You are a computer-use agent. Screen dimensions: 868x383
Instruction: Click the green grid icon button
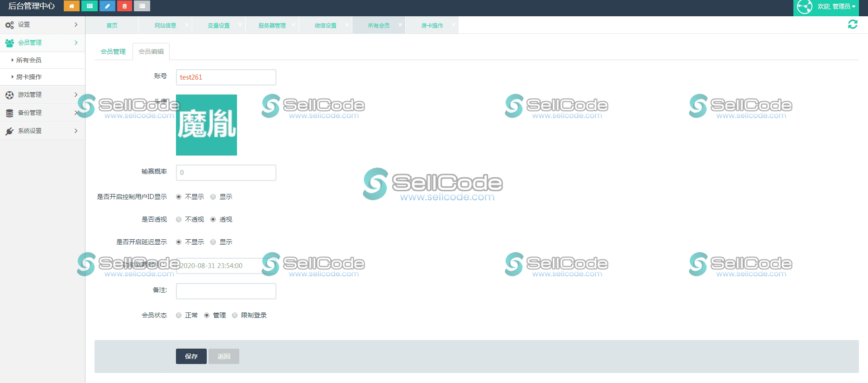pyautogui.click(x=90, y=6)
